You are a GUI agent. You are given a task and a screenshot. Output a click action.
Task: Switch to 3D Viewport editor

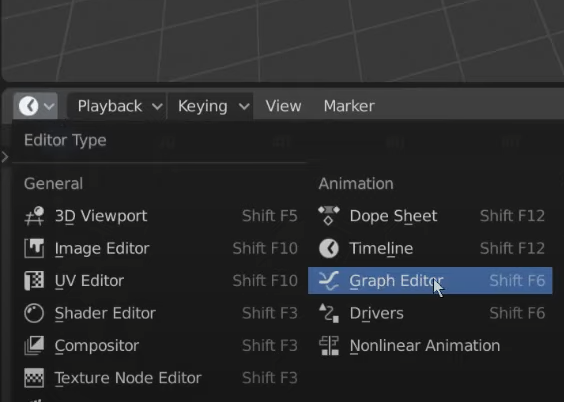coord(160,216)
